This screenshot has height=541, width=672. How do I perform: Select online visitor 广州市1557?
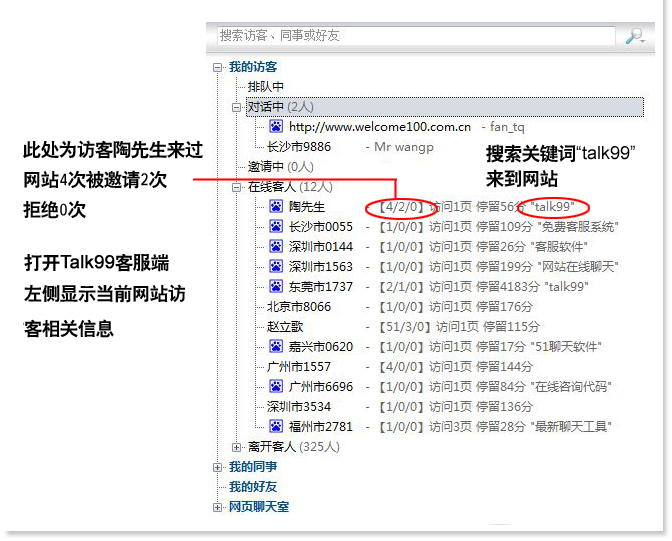point(299,367)
